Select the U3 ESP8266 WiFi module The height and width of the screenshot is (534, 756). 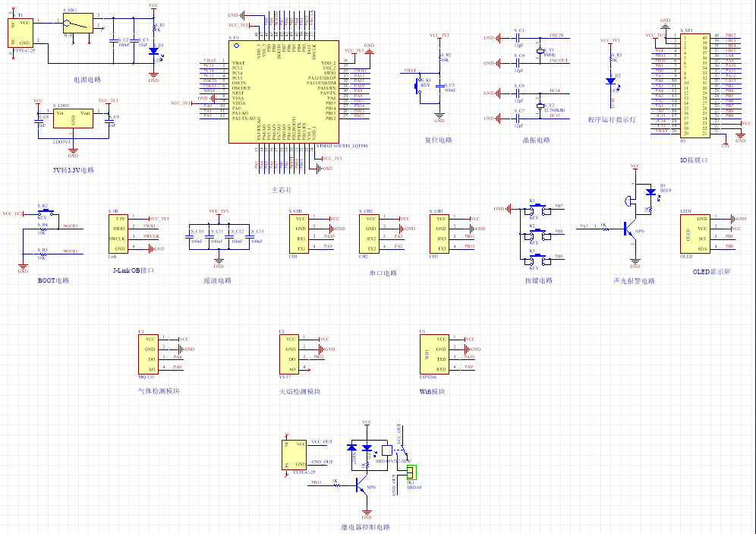pos(434,354)
